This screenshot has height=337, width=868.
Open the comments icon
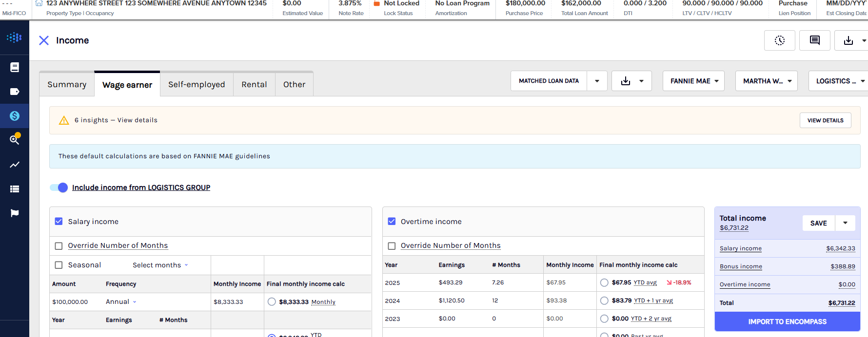coord(814,40)
